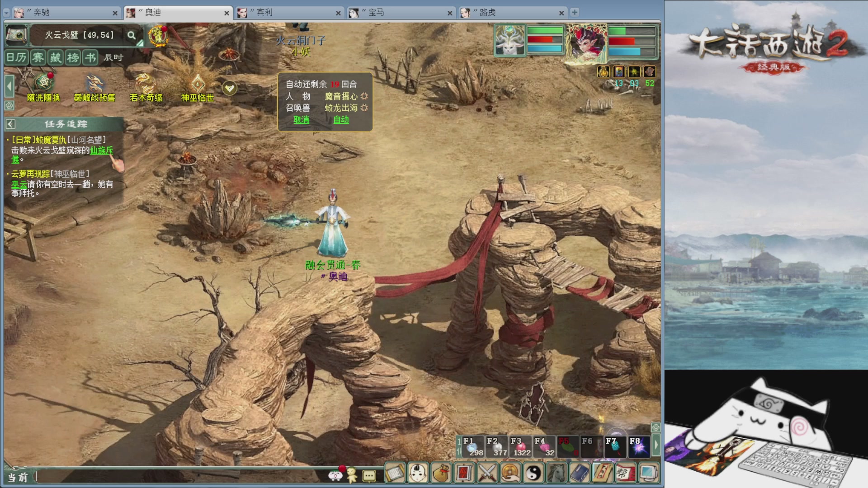This screenshot has width=868, height=488.
Task: Collapse the event icon row left arrow
Action: click(9, 86)
